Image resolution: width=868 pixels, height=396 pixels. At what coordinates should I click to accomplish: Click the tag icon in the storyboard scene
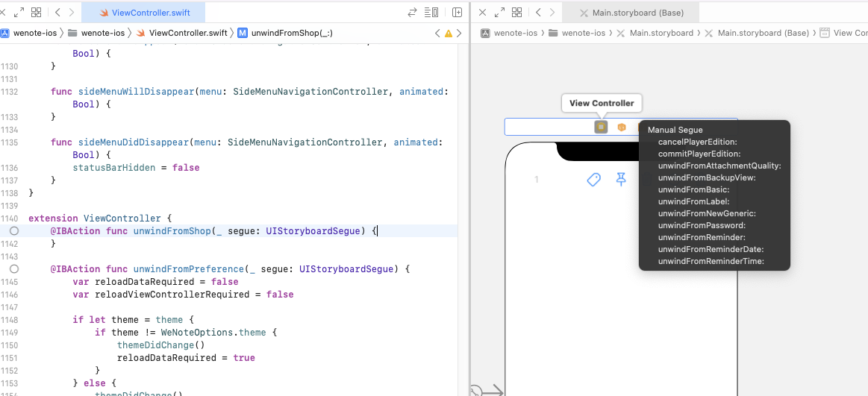pyautogui.click(x=593, y=179)
